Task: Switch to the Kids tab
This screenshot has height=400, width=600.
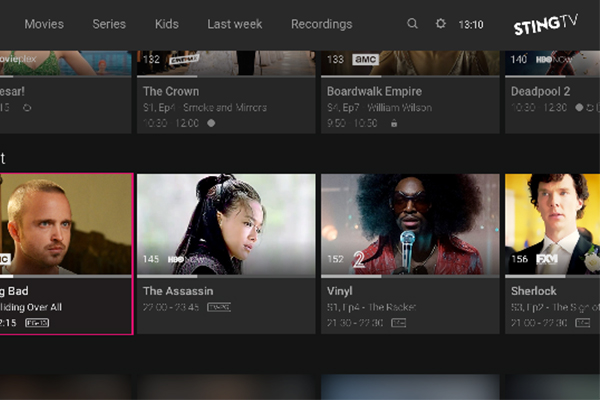Action: (x=167, y=24)
